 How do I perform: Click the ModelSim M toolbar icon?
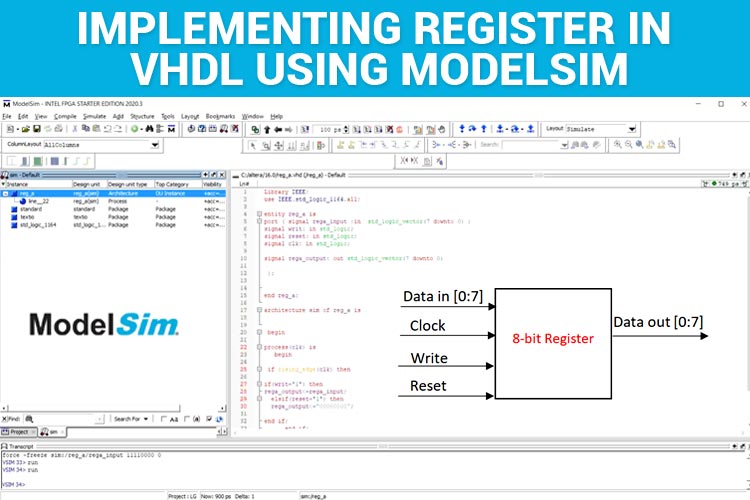pyautogui.click(x=171, y=129)
